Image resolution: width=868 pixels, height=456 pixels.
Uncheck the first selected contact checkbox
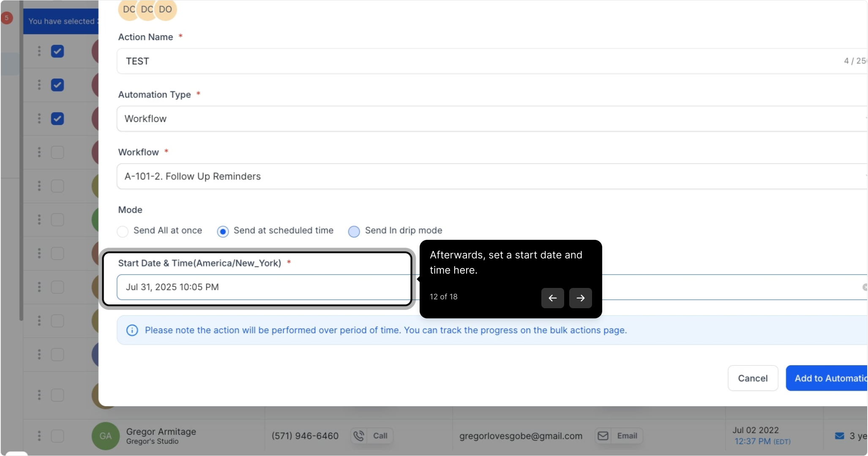(x=57, y=51)
